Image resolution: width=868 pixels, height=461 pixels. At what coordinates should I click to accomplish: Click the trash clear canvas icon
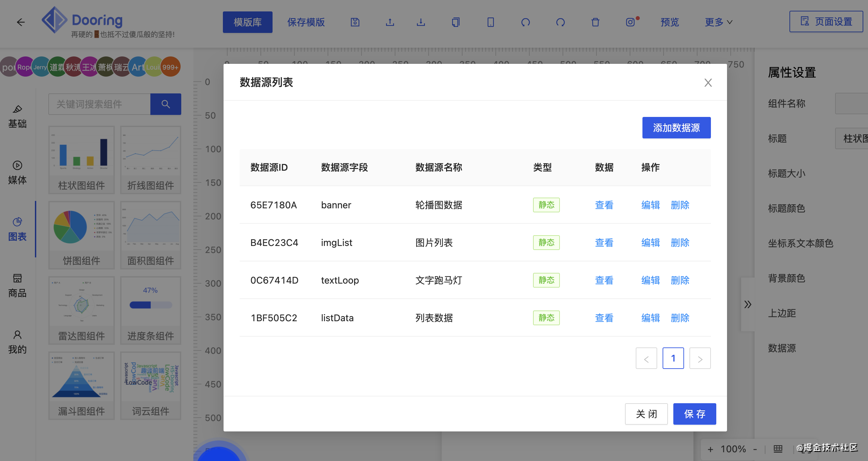595,22
